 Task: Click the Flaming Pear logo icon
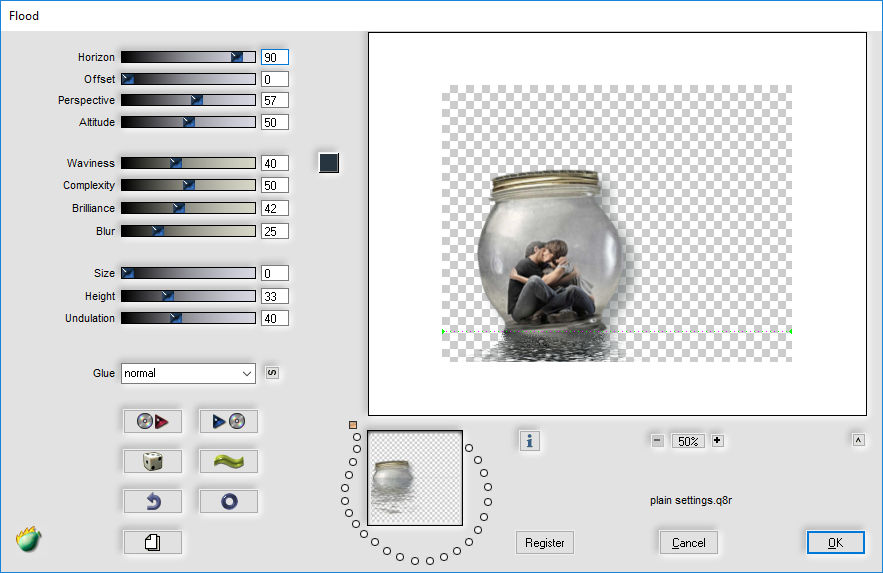[x=29, y=539]
